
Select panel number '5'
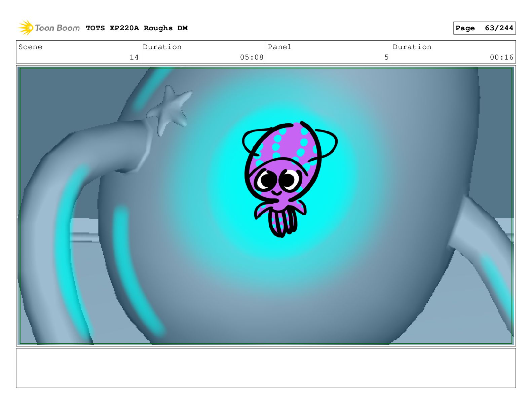386,57
